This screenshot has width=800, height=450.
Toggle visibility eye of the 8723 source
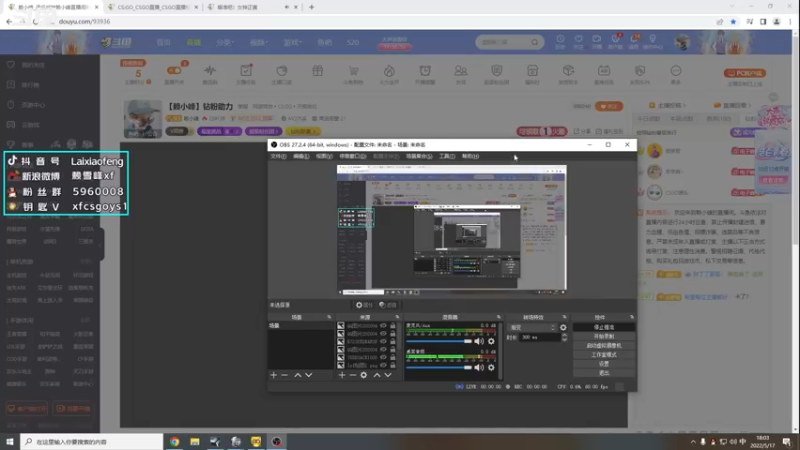click(383, 341)
